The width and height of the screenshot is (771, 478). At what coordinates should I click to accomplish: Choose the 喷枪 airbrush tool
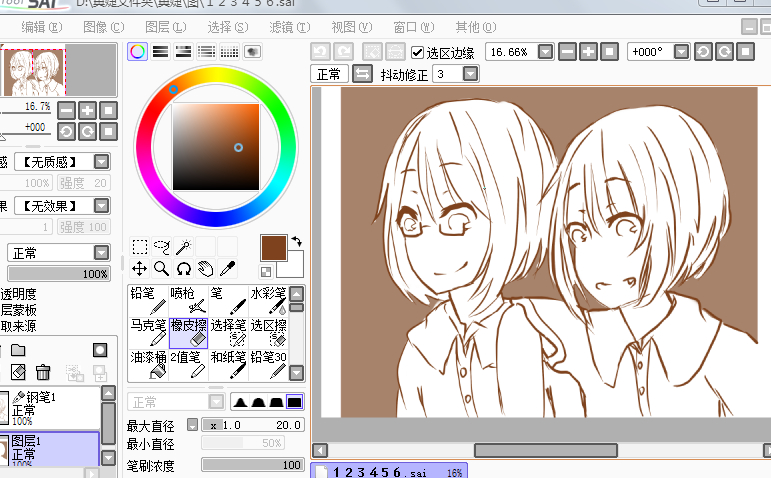point(188,300)
